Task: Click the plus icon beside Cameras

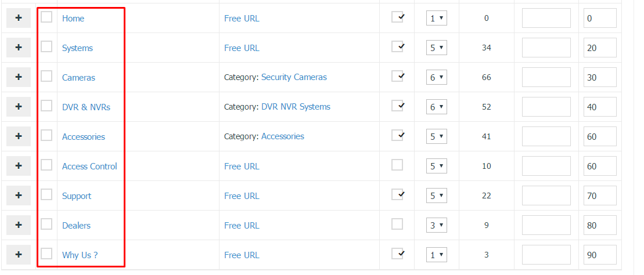Action: coord(19,77)
